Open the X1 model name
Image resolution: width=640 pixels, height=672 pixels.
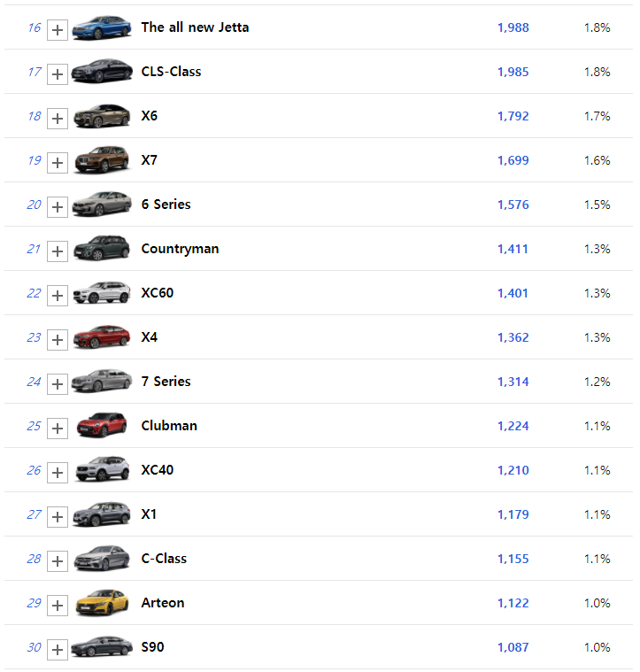(149, 514)
